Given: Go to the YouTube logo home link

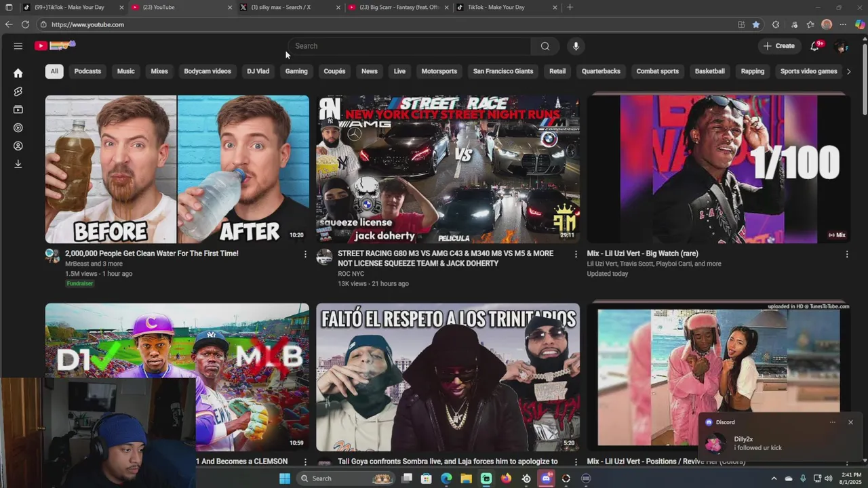Looking at the screenshot, I should click(55, 45).
